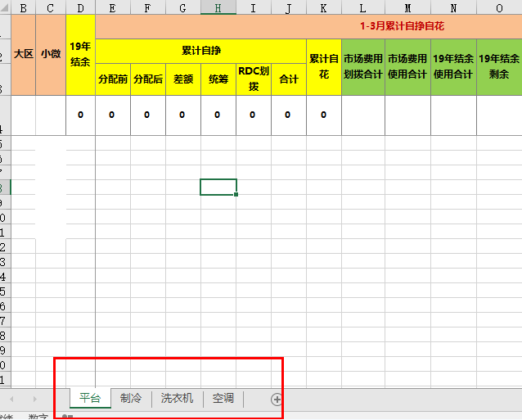Click the 0 value under 统筹
The width and height of the screenshot is (522, 420).
(218, 115)
